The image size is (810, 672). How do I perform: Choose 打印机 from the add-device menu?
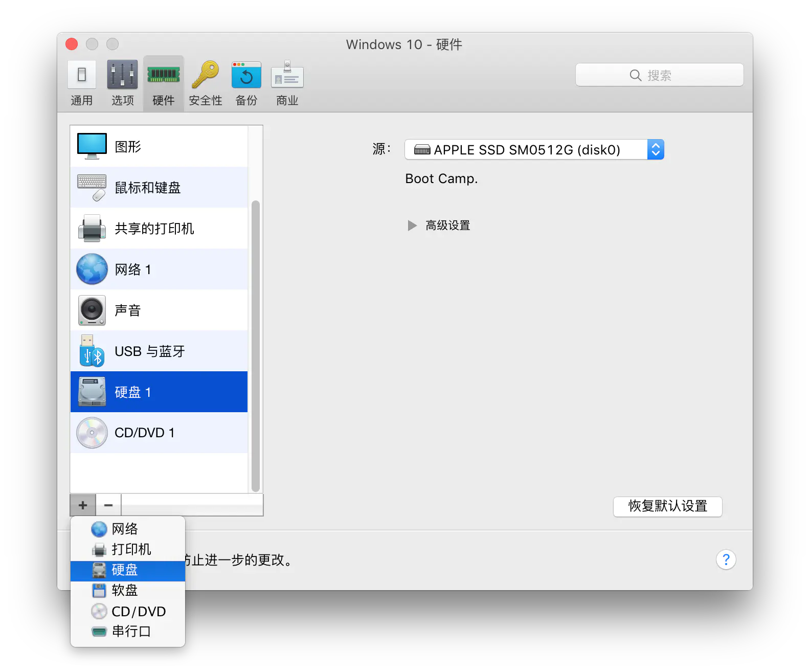128,549
